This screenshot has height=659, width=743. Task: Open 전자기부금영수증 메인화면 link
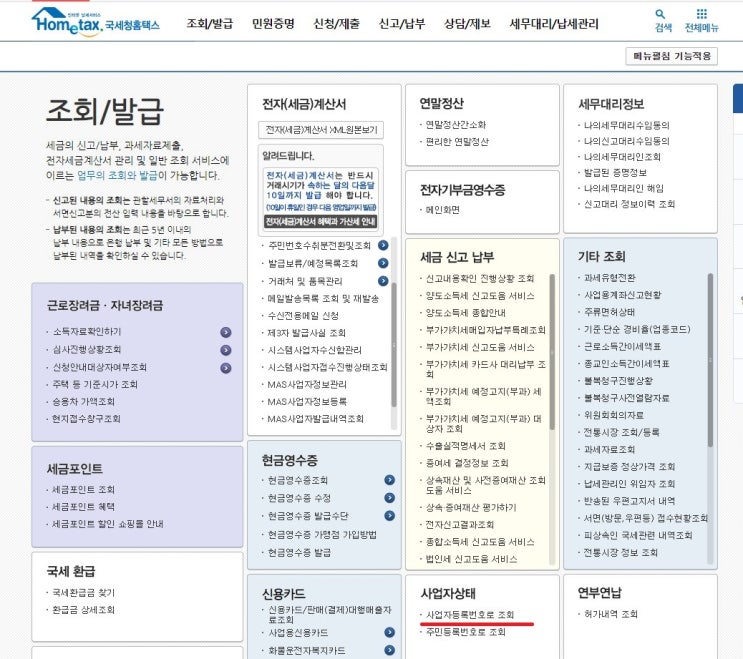pos(443,210)
